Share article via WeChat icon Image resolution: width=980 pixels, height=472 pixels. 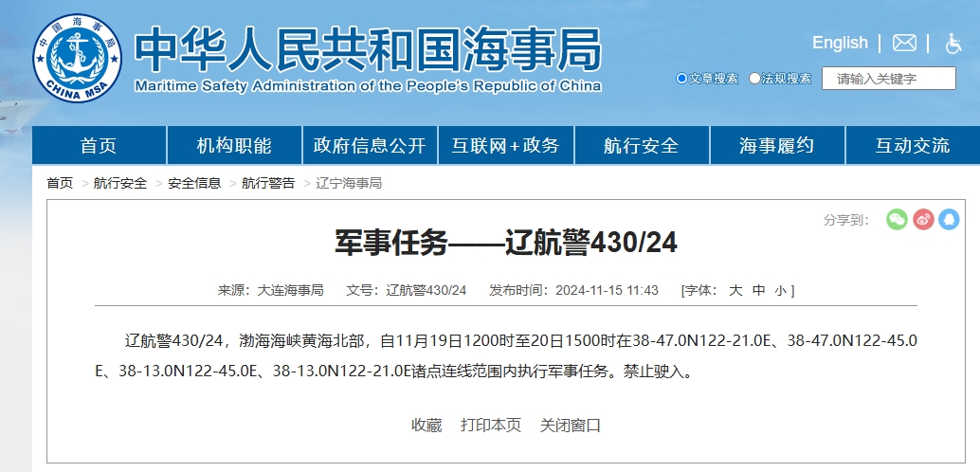[897, 220]
